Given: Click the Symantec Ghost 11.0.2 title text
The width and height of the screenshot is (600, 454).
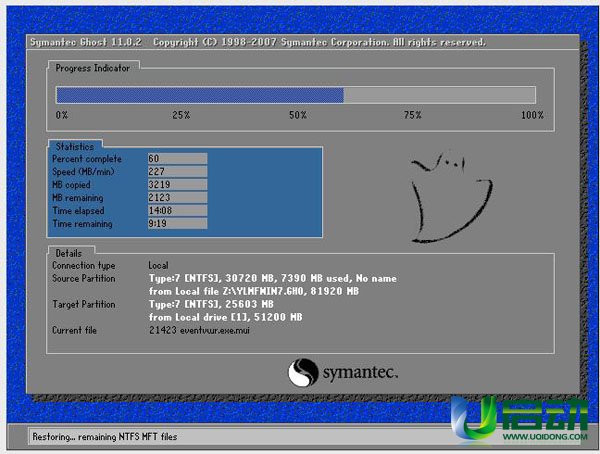Looking at the screenshot, I should click(86, 42).
